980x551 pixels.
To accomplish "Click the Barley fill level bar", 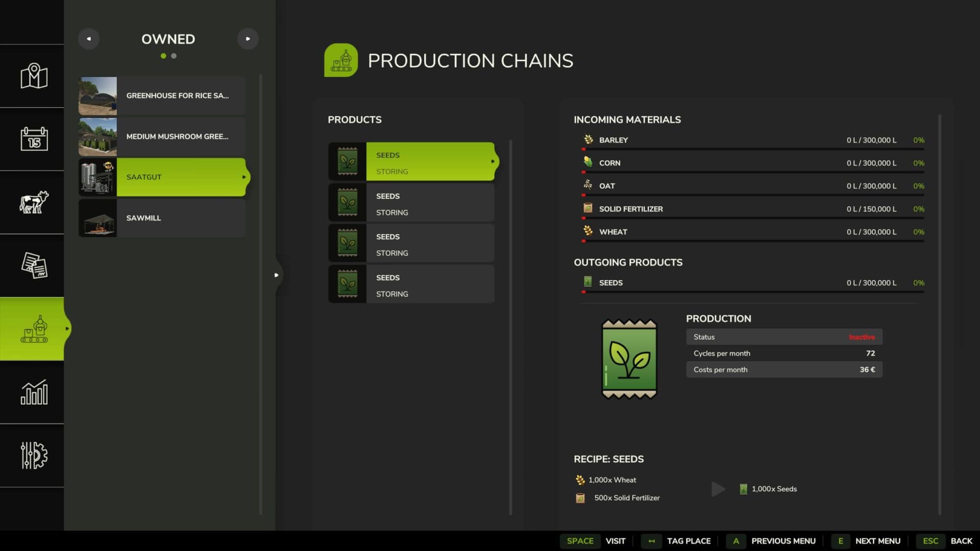I will click(753, 149).
